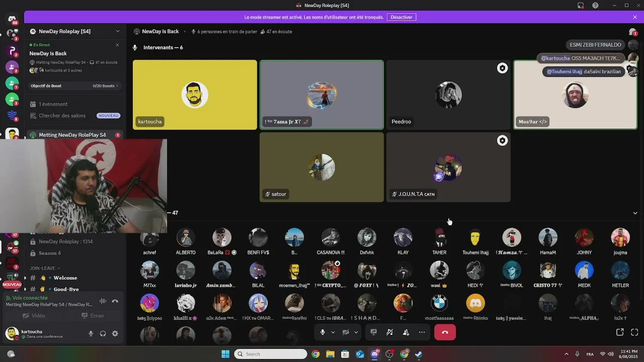Open Steam from the taskbar
The image size is (644, 362).
tap(419, 354)
